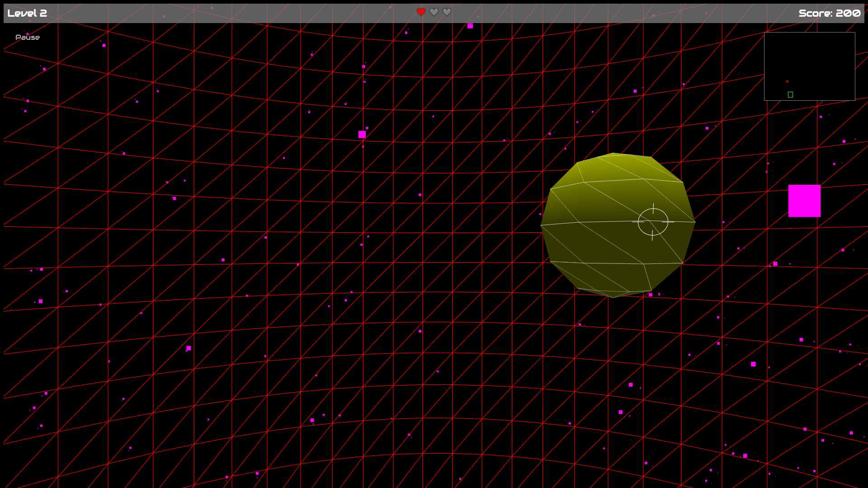
Task: Click the red enemy marker on minimap
Action: [787, 82]
